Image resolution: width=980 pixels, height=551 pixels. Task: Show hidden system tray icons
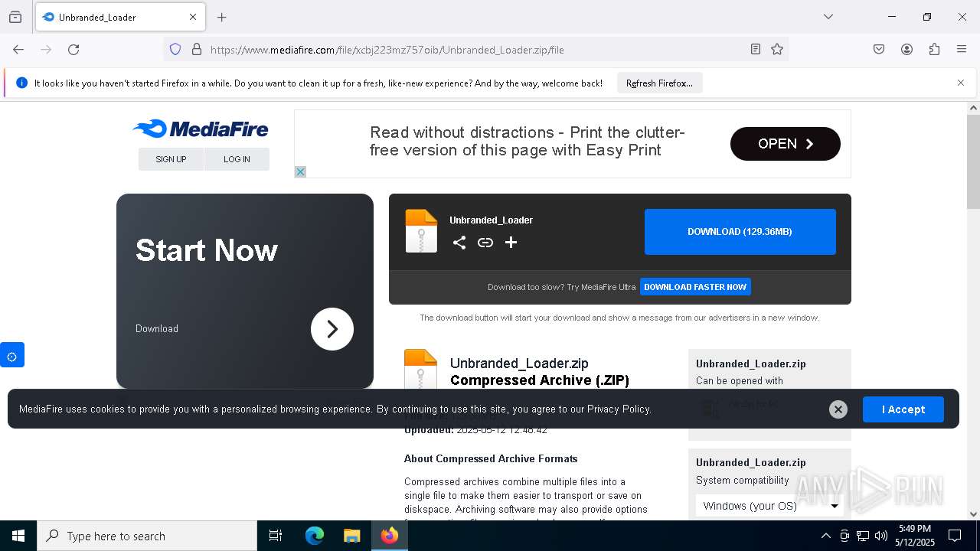tap(825, 536)
